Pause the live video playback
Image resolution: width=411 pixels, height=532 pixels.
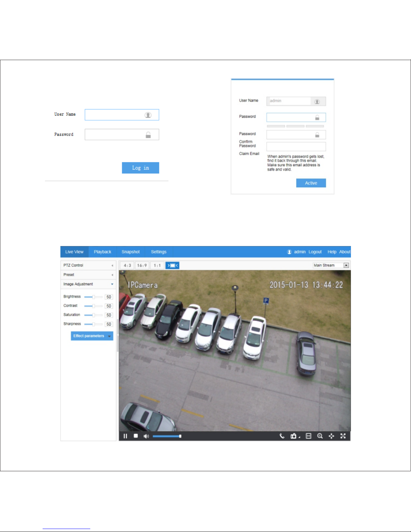125,436
